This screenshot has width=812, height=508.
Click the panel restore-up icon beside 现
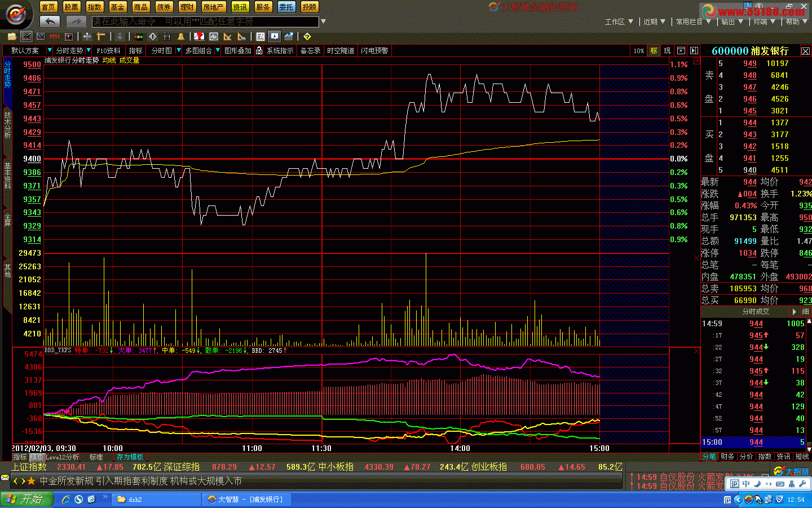tap(681, 50)
